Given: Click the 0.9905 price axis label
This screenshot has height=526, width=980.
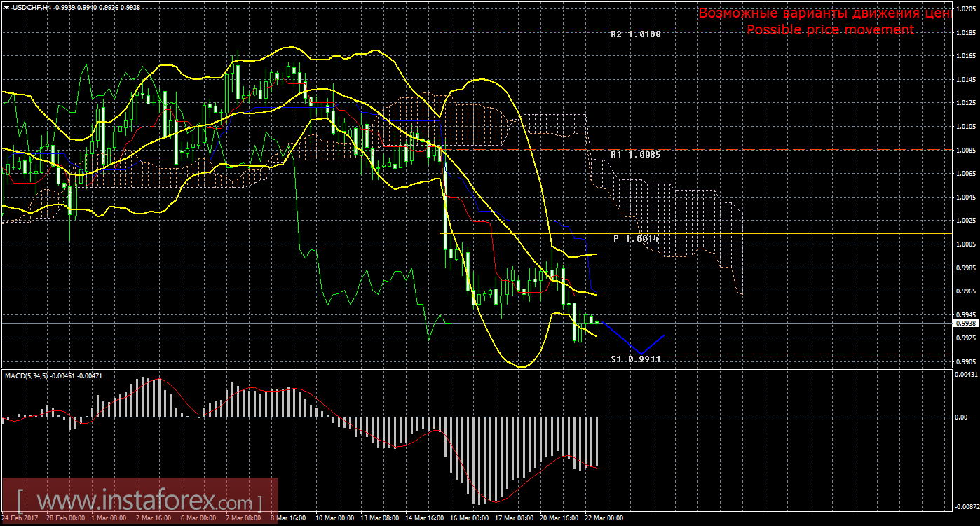Looking at the screenshot, I should pyautogui.click(x=965, y=362).
